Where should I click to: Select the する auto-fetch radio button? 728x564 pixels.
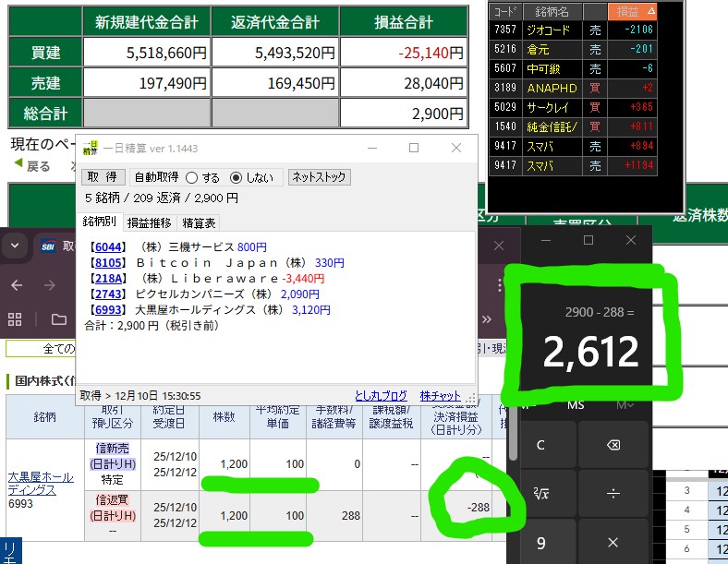click(191, 177)
